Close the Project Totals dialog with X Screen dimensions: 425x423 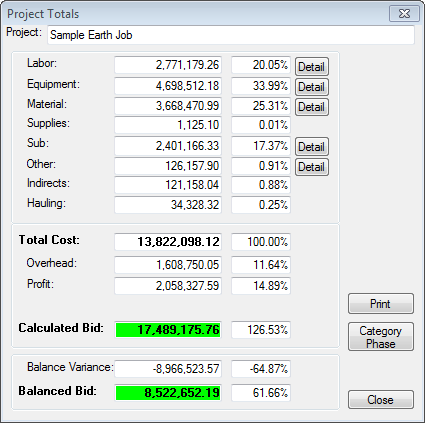point(404,13)
